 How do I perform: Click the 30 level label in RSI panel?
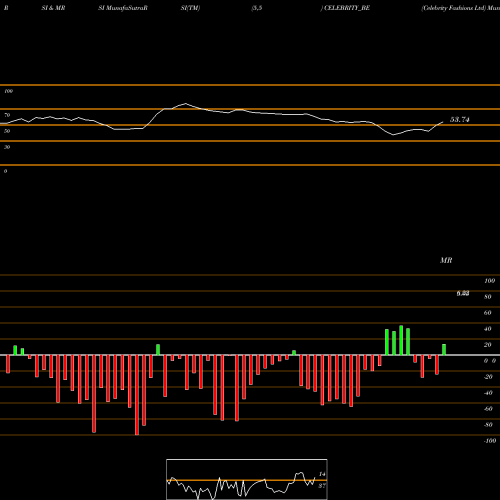tap(7, 147)
